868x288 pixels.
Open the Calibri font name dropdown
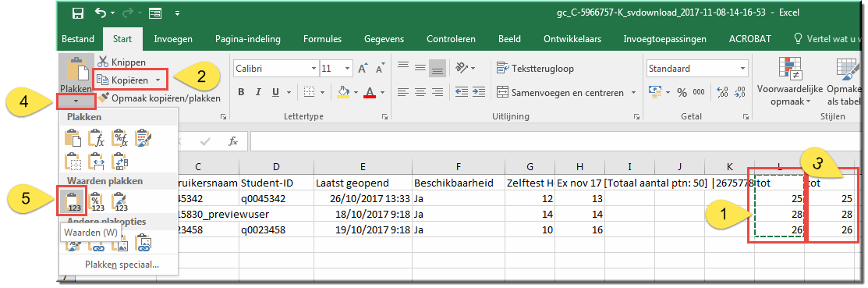point(314,69)
